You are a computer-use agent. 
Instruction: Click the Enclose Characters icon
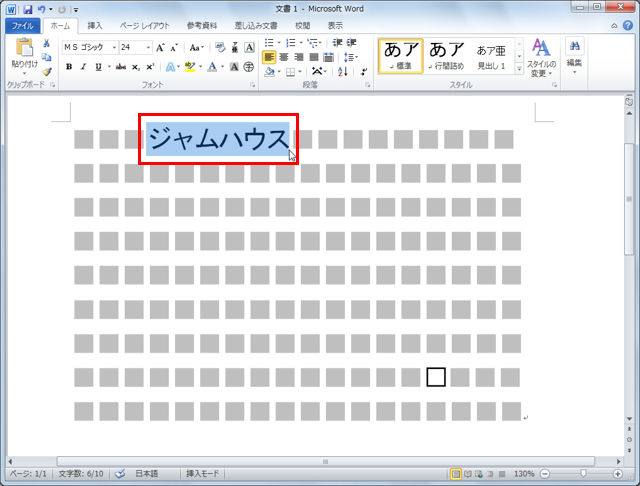pos(249,67)
